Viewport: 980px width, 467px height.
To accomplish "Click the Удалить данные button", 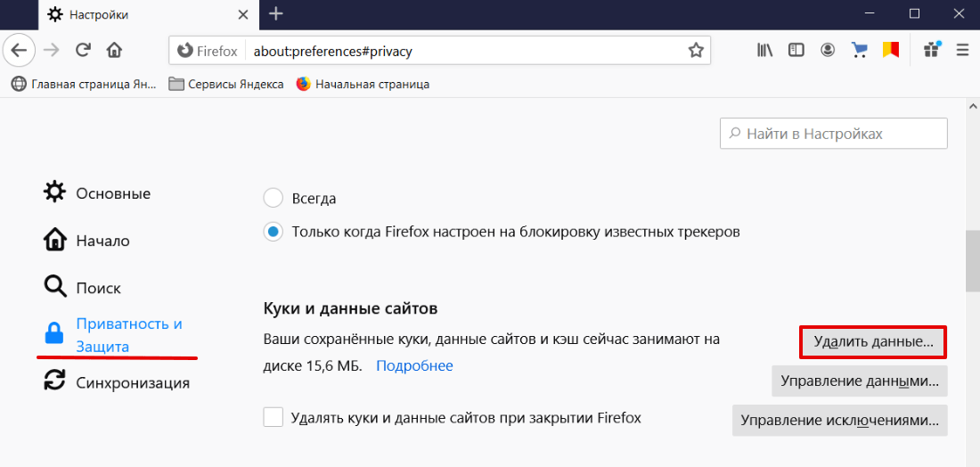I will (873, 342).
